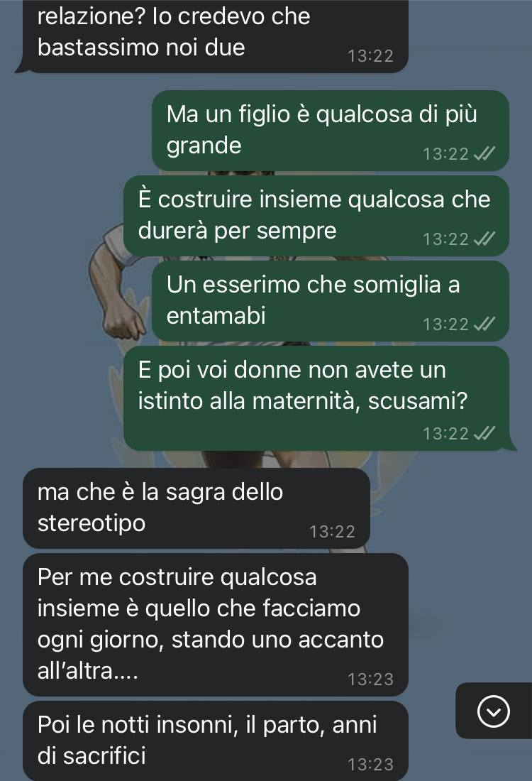Select the 'È costruire insieme qualcosa' bubble

316,216
